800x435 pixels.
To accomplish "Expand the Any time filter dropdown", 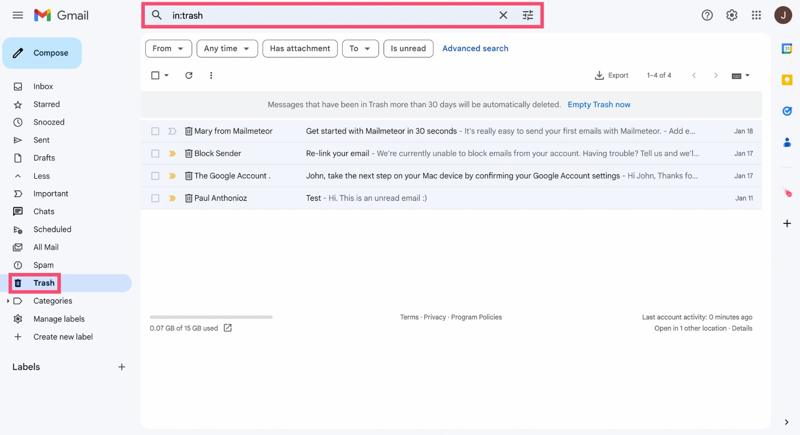I will pos(227,48).
